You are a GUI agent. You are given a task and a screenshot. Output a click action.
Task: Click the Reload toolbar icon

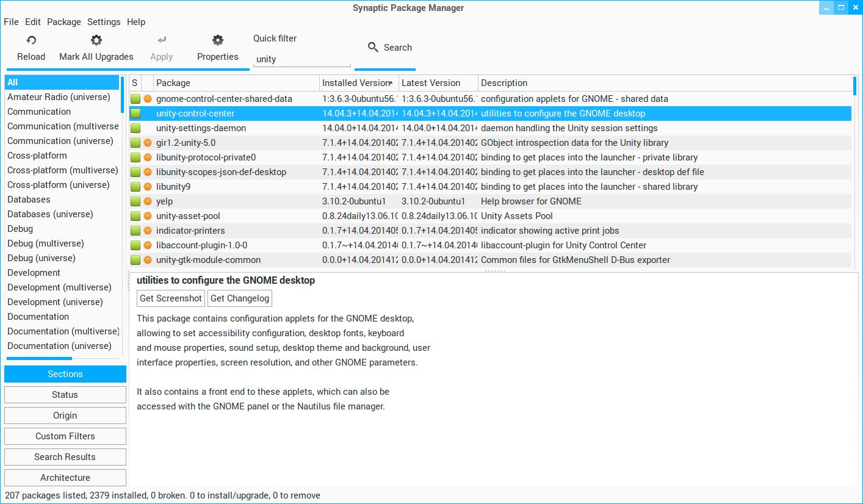(x=31, y=40)
